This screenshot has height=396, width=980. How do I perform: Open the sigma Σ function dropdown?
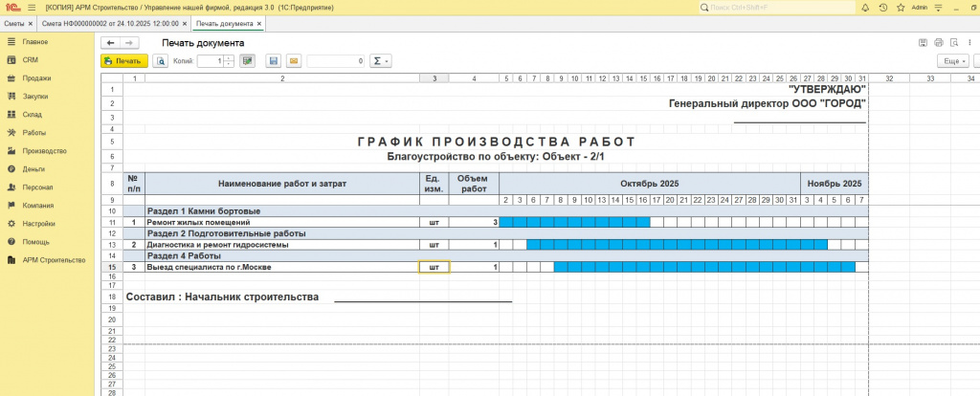(380, 61)
